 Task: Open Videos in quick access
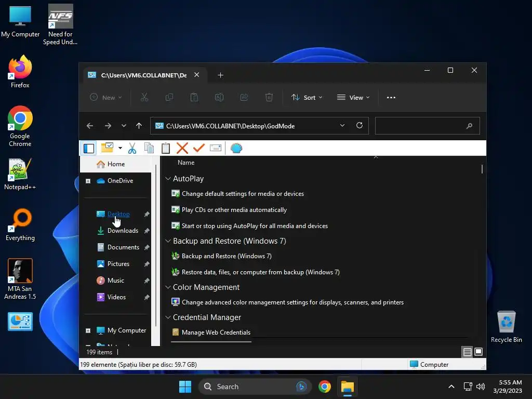click(x=116, y=297)
